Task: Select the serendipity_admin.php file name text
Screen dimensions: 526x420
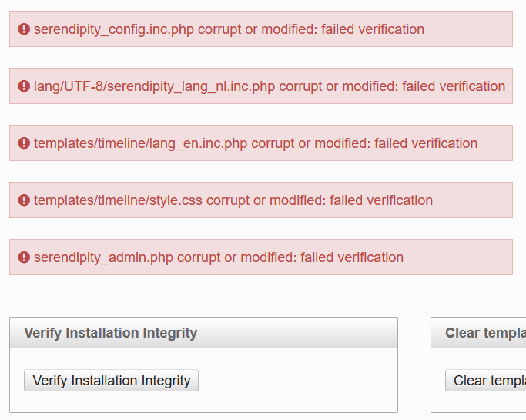Action: point(104,257)
